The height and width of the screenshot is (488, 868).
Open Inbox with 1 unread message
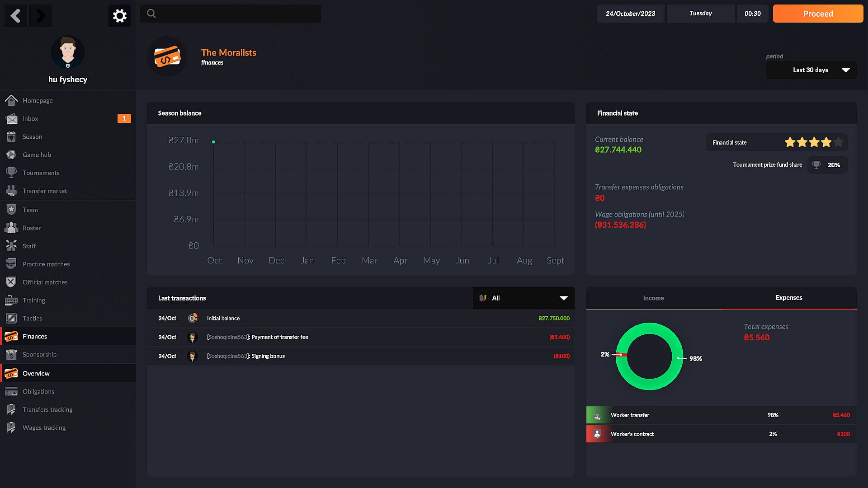point(30,119)
